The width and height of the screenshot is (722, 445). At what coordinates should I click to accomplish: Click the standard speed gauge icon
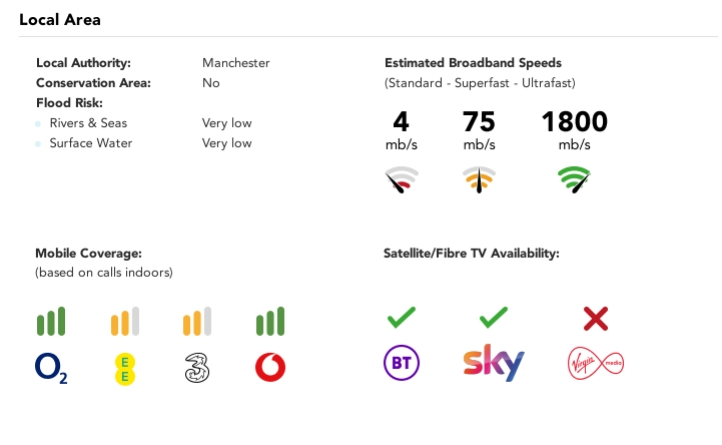pos(401,180)
